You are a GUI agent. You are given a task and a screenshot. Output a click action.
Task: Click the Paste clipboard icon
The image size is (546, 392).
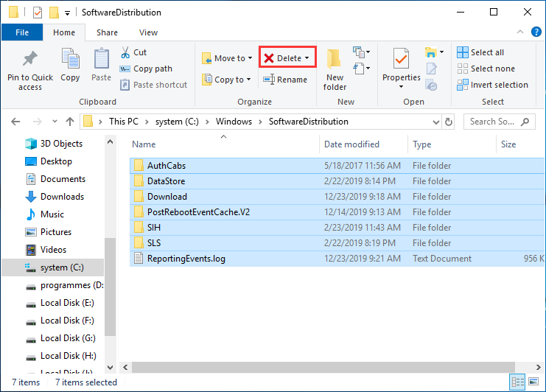click(102, 58)
